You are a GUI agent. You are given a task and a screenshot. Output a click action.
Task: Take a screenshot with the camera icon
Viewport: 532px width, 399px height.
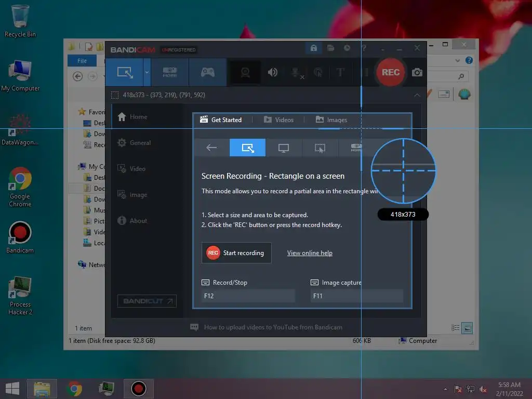(x=417, y=72)
